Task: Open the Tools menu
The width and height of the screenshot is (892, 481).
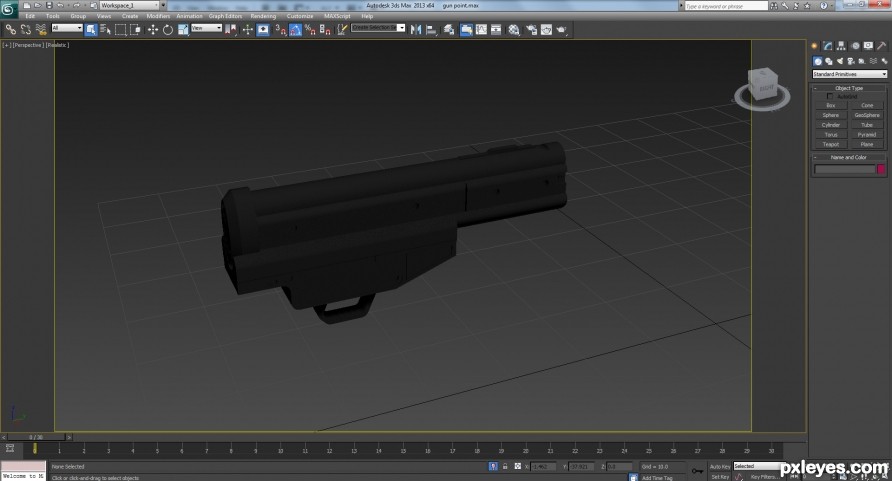Action: 52,16
